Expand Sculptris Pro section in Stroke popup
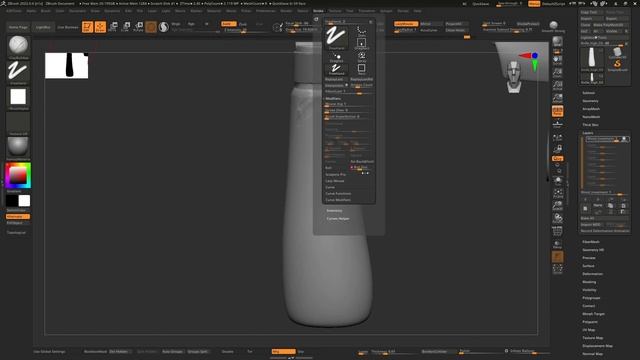The image size is (640, 360). [336, 174]
